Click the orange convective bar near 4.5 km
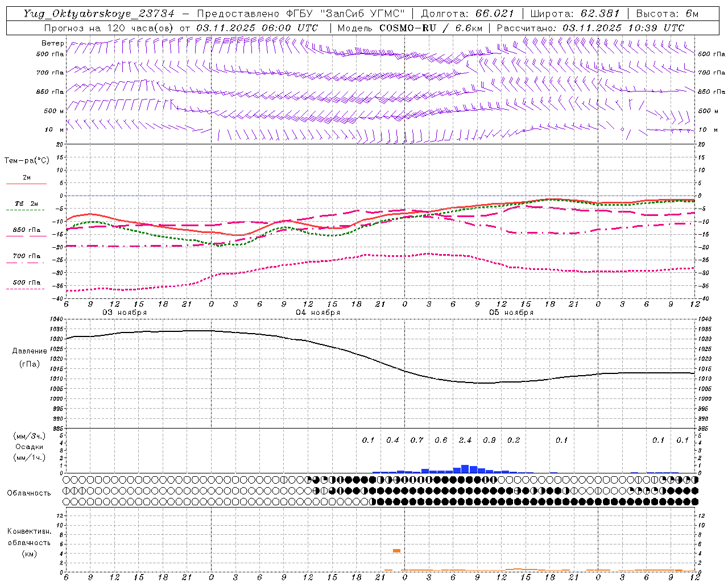 click(396, 551)
